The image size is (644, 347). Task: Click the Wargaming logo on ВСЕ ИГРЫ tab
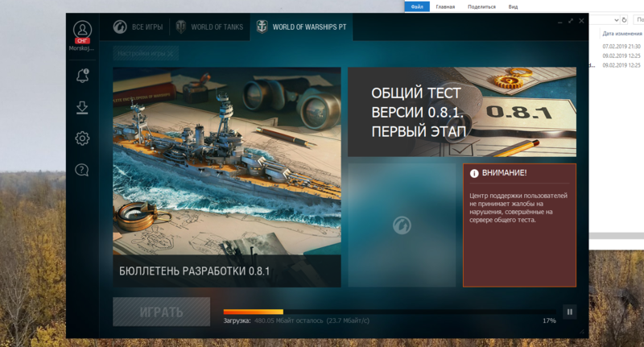point(120,27)
